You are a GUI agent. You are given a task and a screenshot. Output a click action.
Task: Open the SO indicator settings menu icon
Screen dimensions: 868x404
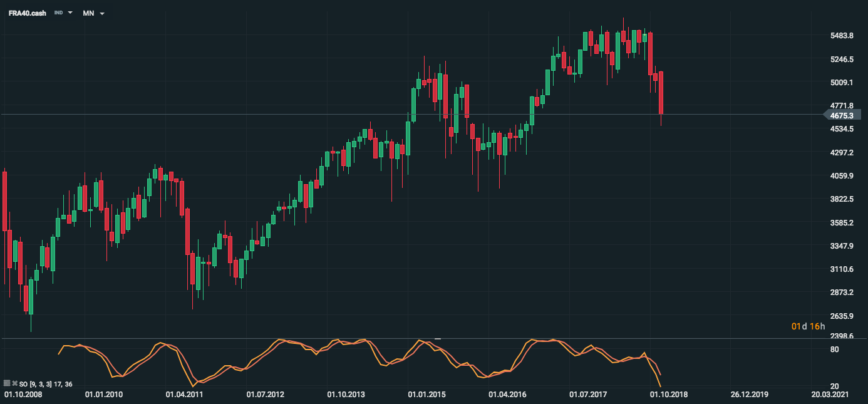coord(7,383)
